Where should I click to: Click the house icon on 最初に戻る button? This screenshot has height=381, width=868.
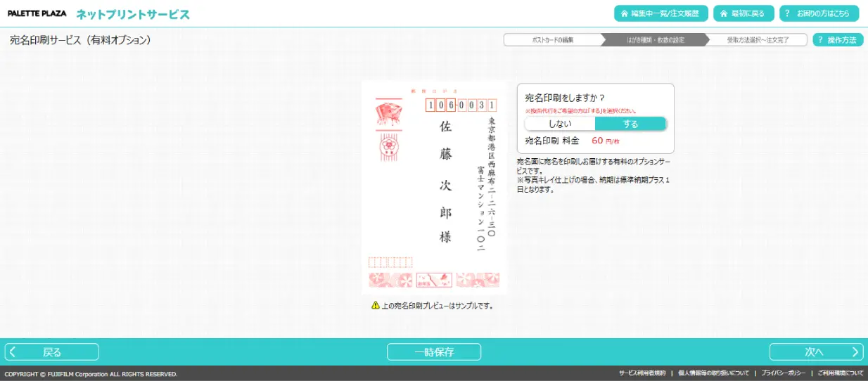point(724,13)
